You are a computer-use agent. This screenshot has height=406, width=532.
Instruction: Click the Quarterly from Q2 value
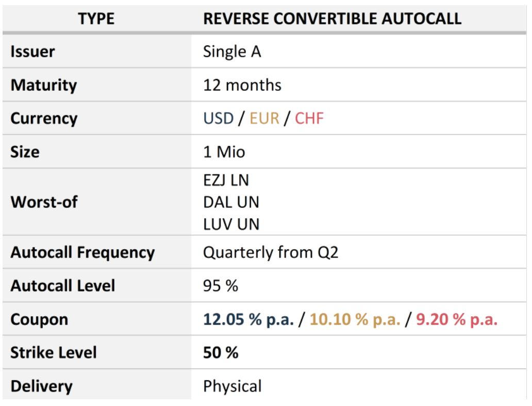(271, 253)
